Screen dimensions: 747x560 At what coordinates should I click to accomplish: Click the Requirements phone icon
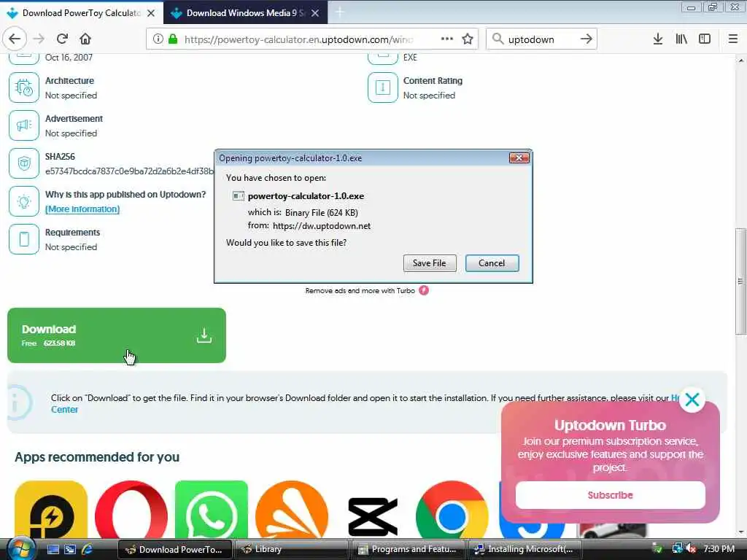click(x=24, y=239)
